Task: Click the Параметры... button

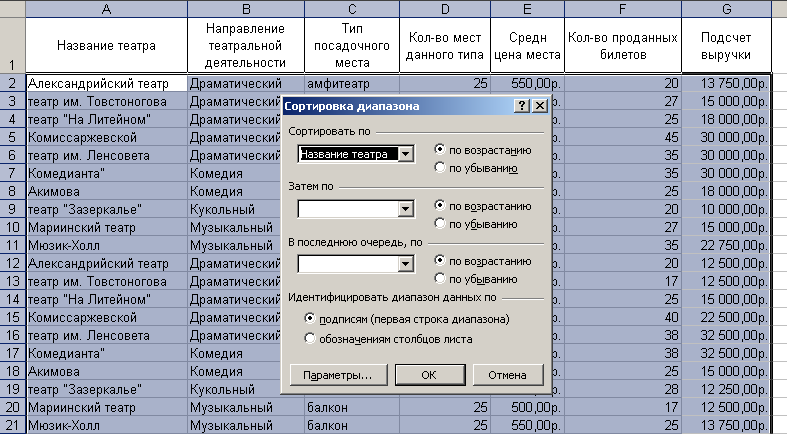Action: click(339, 375)
